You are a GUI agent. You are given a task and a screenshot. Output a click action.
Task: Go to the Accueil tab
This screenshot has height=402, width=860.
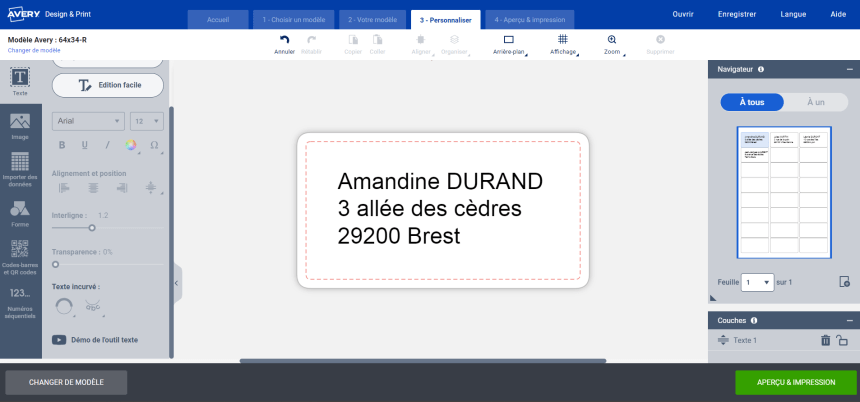(x=218, y=20)
